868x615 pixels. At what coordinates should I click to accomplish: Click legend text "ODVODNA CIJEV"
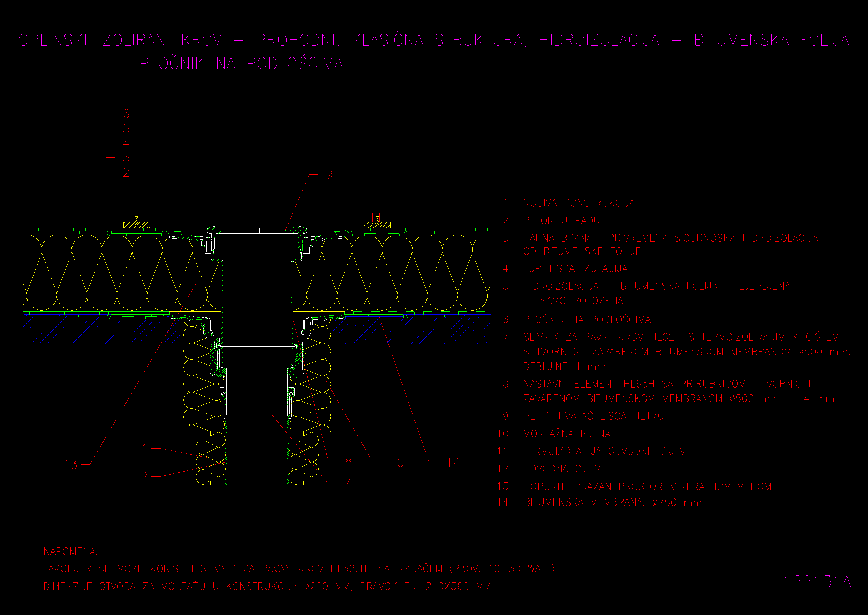coord(562,469)
